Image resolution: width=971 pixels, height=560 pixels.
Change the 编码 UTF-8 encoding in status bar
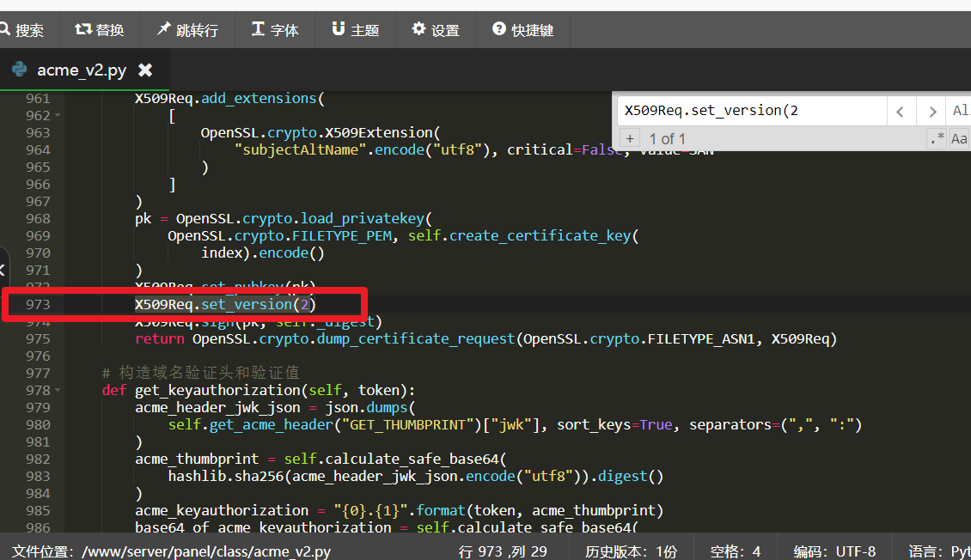834,551
